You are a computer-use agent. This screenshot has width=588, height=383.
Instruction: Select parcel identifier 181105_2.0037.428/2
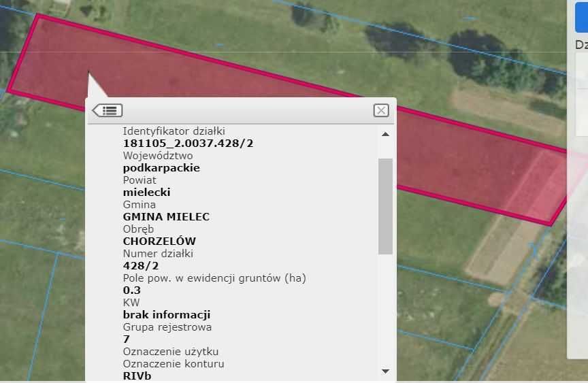189,144
